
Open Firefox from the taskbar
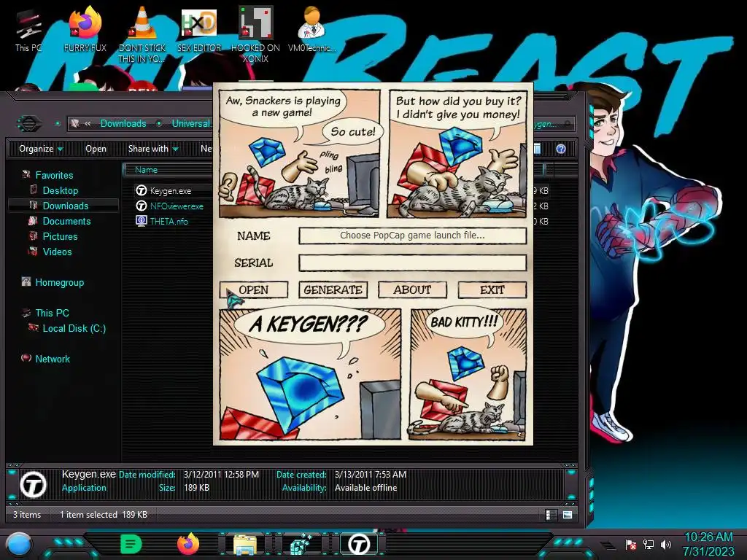coord(188,544)
